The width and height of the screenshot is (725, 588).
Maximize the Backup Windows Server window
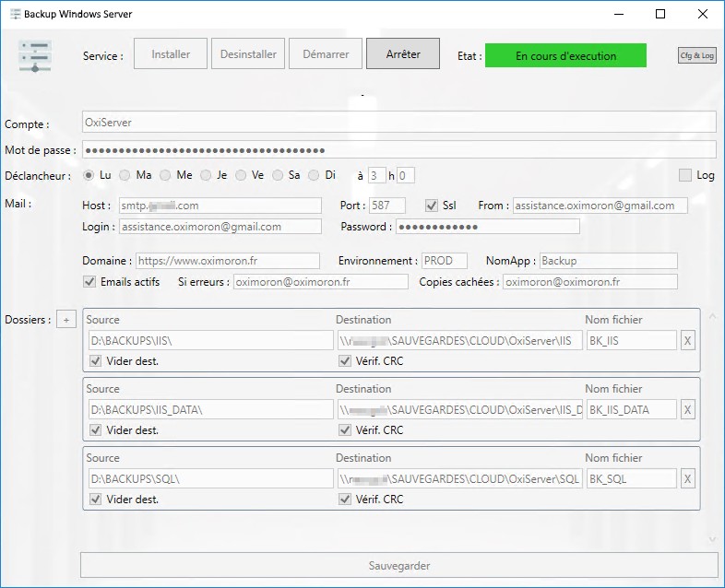660,14
